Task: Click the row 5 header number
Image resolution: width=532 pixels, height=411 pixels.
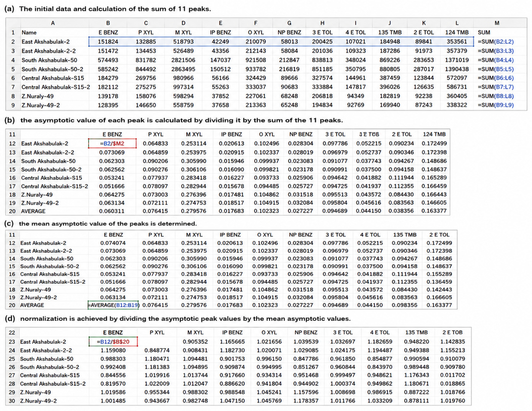Action: (x=13, y=69)
